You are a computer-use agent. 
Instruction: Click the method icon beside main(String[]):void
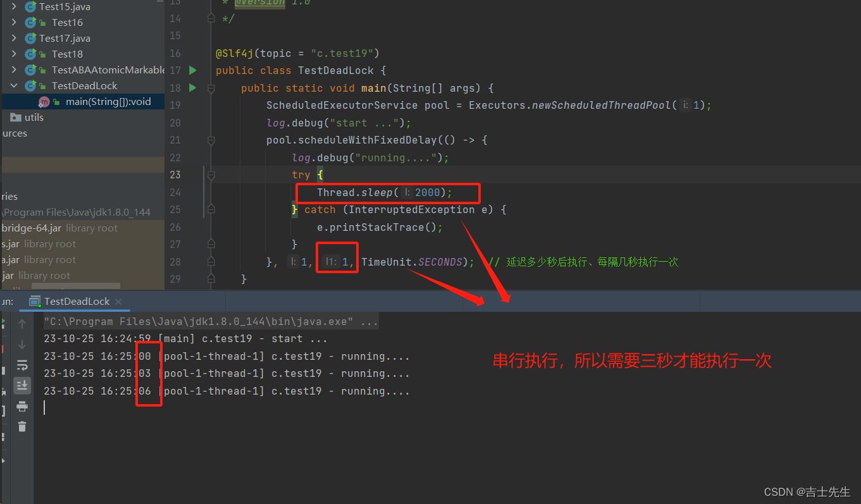[44, 102]
